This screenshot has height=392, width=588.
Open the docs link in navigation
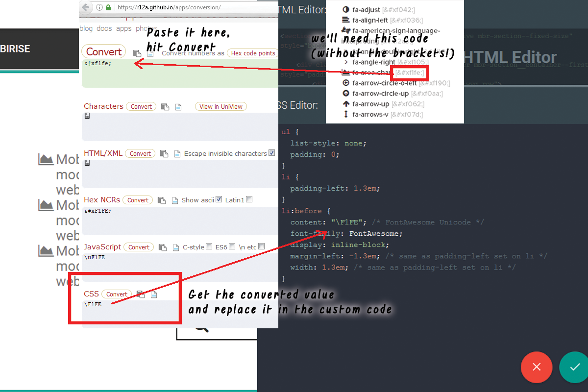(x=104, y=28)
